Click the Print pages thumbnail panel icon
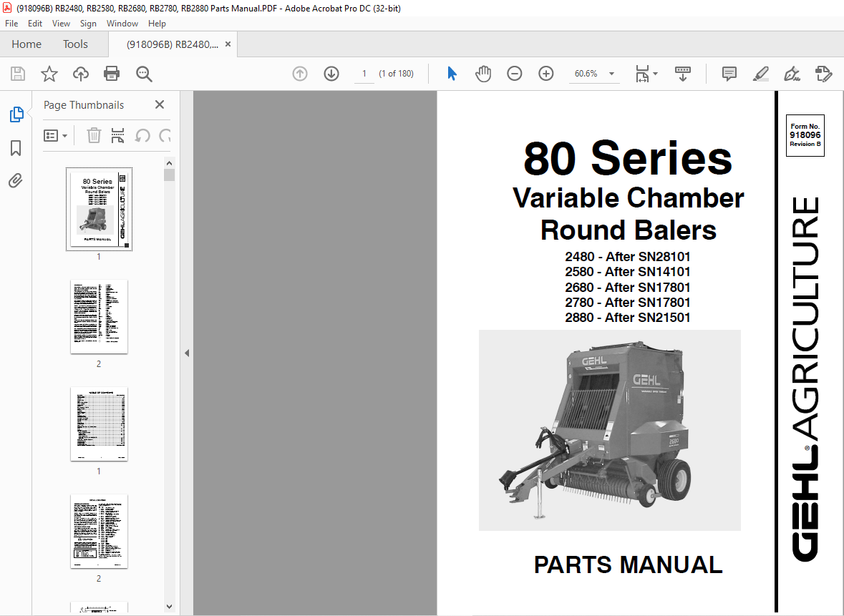Image resolution: width=844 pixels, height=616 pixels. coord(117,135)
